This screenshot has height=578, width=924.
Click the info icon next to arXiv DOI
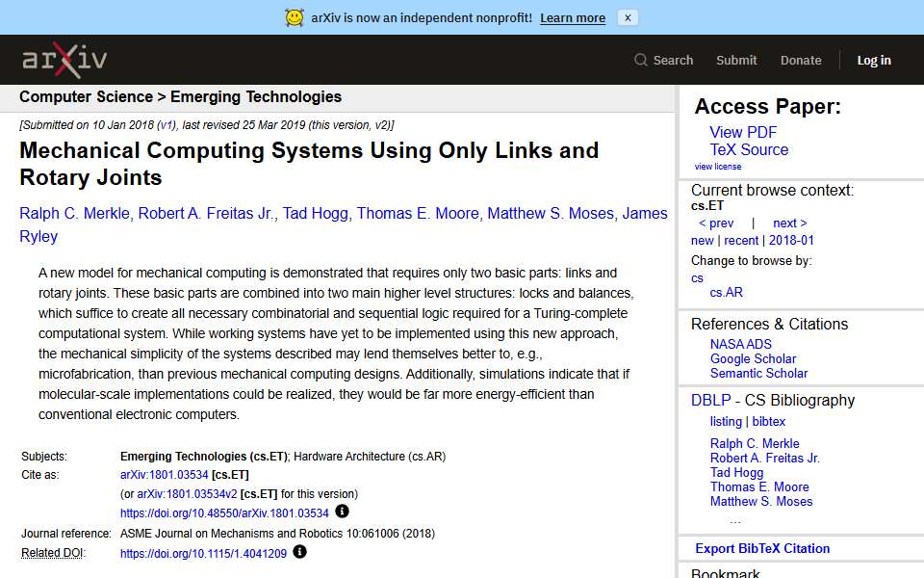pos(342,512)
